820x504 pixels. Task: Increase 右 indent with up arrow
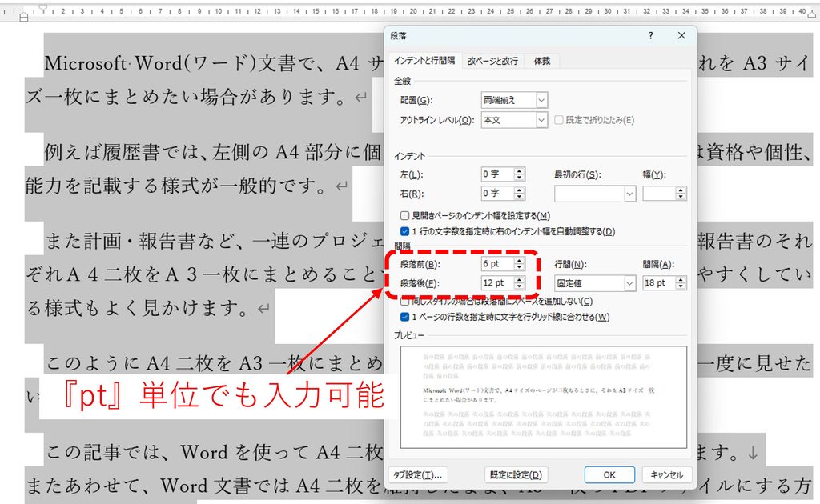(x=519, y=190)
